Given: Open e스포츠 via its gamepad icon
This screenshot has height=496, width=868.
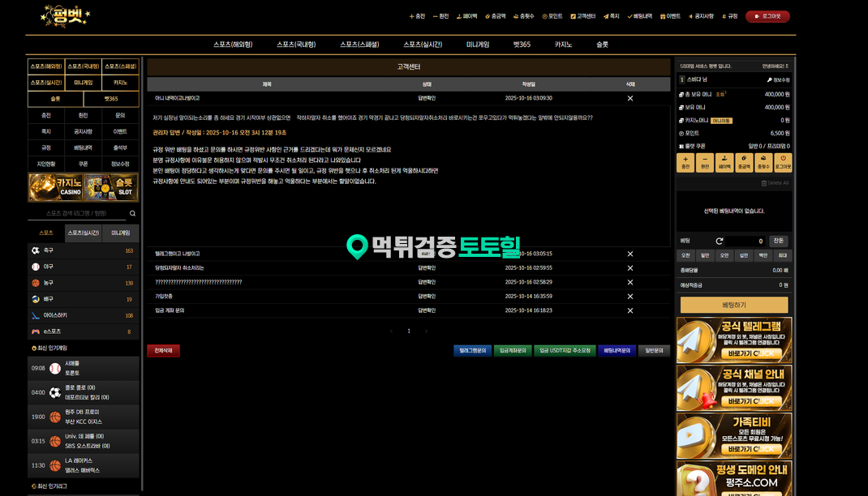Looking at the screenshot, I should 36,331.
